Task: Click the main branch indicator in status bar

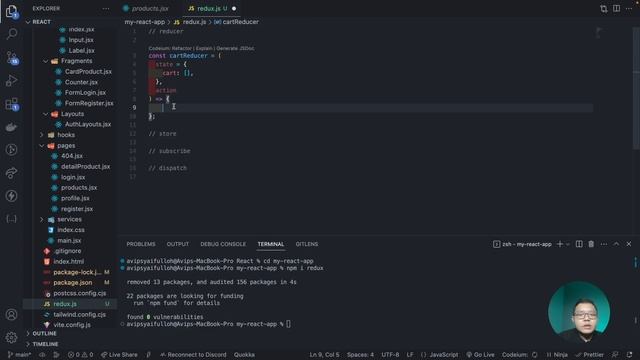Action: [19, 355]
